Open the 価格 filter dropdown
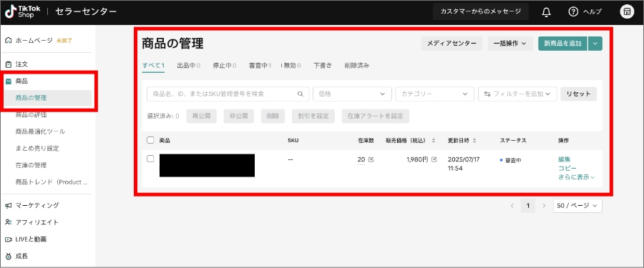Viewport: 644px width, 268px height. pyautogui.click(x=352, y=94)
